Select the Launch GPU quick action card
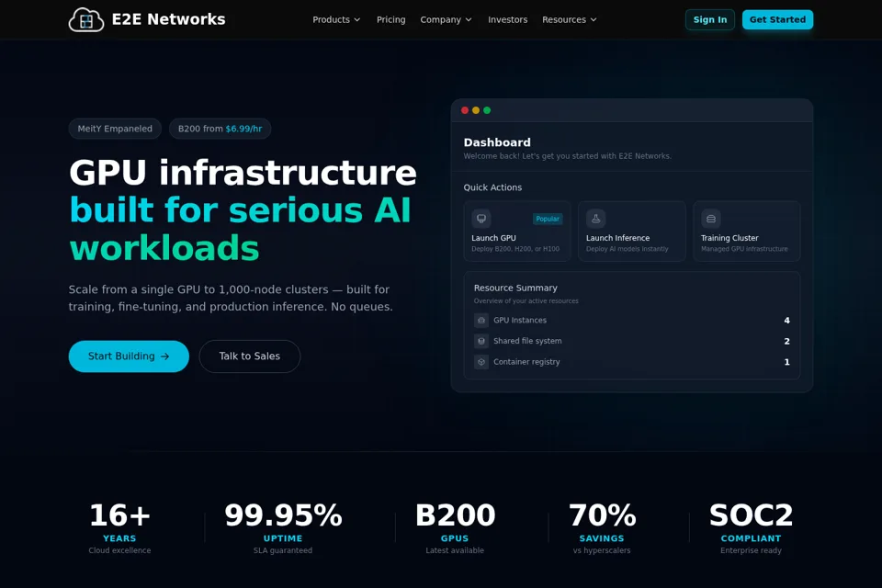Image resolution: width=882 pixels, height=588 pixels. pos(517,232)
